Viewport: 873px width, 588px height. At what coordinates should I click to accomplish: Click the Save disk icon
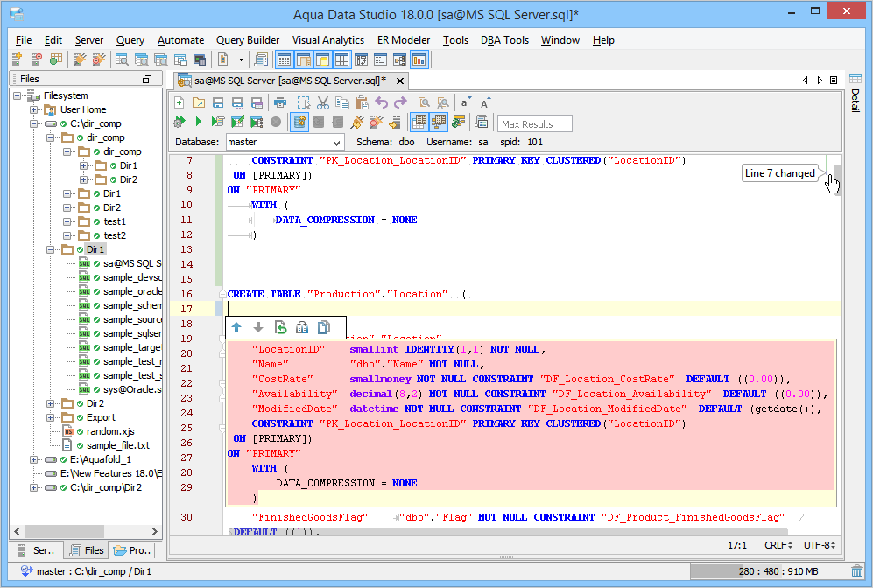coord(218,102)
